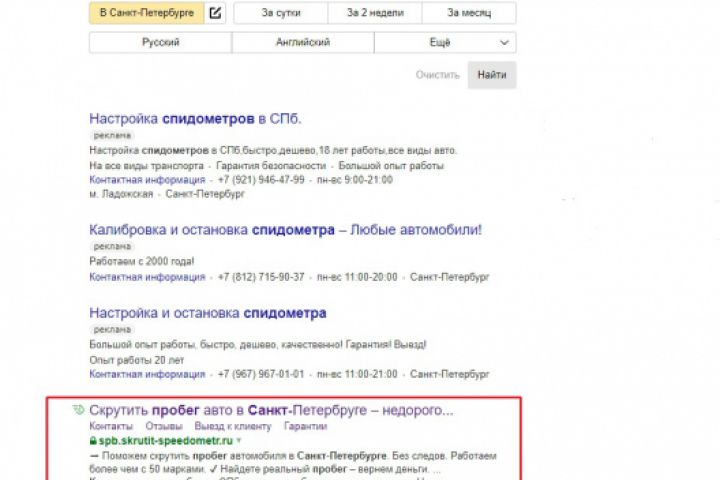Screen dimensions: 720x480
Task: Click the Очистить button
Action: coord(438,75)
